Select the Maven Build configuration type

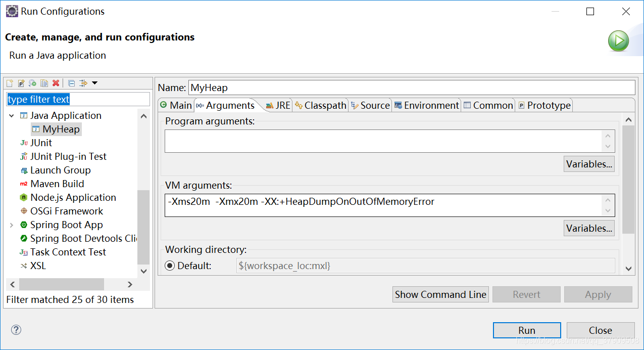pos(57,184)
